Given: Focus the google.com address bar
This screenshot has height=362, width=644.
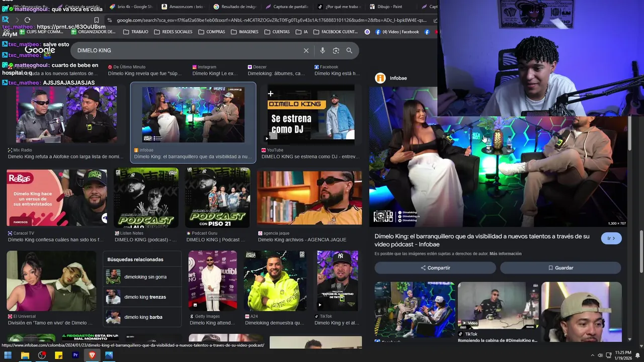Looking at the screenshot, I should point(272,20).
